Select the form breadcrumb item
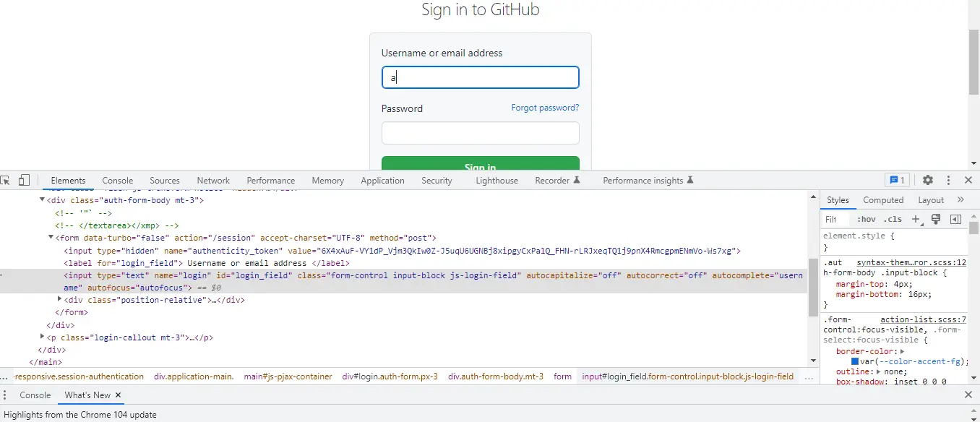Screen dimensions: 980x422 point(562,376)
